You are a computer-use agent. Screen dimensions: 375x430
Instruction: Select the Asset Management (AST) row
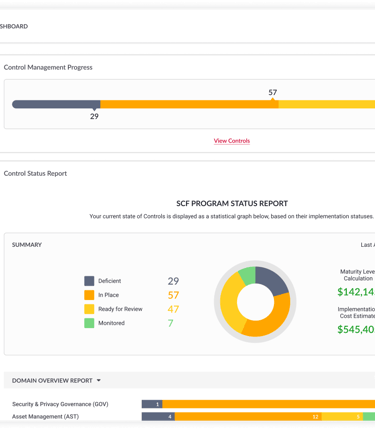pos(193,416)
